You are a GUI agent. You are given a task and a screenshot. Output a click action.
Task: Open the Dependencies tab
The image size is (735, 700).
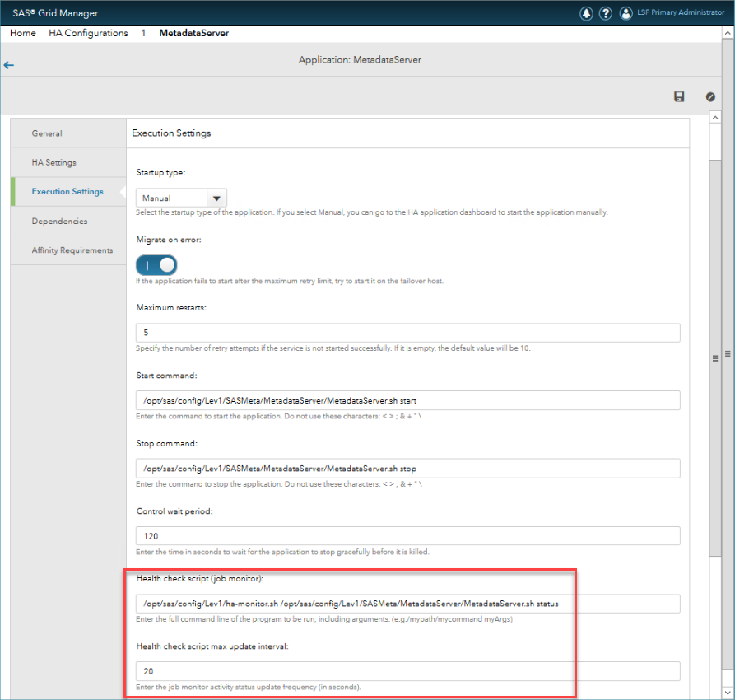click(x=68, y=221)
